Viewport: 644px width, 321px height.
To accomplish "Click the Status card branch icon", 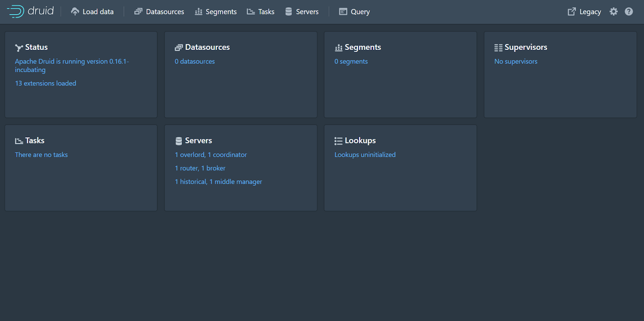I will 19,48.
